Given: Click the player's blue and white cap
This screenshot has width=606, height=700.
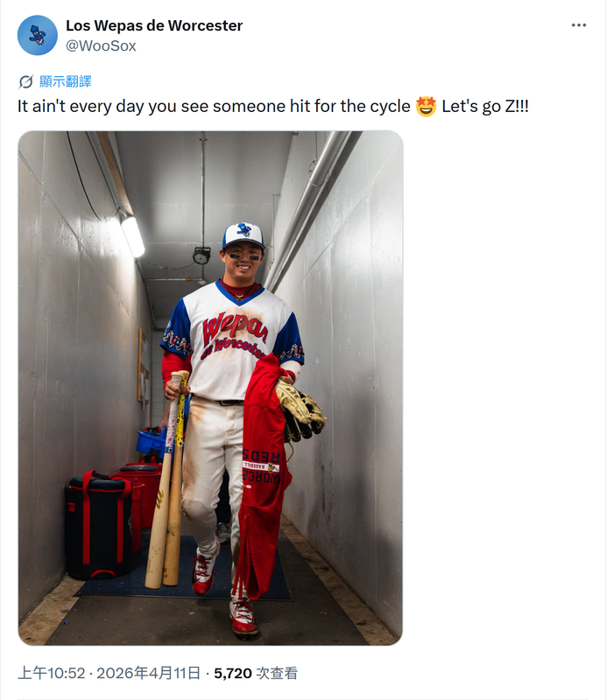Looking at the screenshot, I should [x=243, y=235].
